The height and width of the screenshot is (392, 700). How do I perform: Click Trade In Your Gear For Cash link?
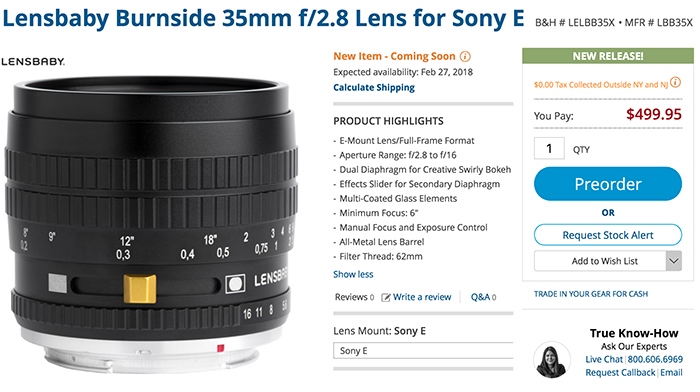591,294
